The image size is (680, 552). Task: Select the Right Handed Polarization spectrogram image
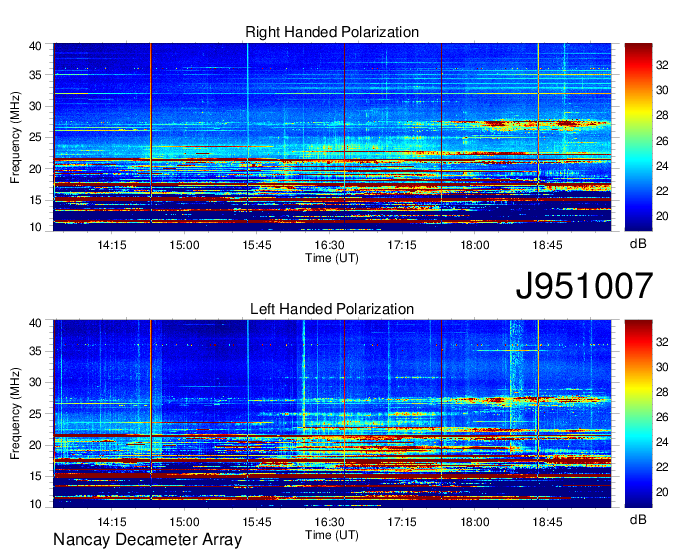pos(332,137)
